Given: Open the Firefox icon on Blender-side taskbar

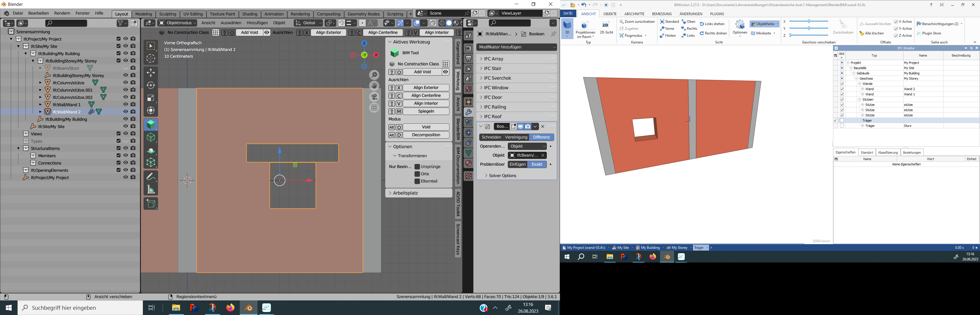Looking at the screenshot, I should [x=230, y=308].
